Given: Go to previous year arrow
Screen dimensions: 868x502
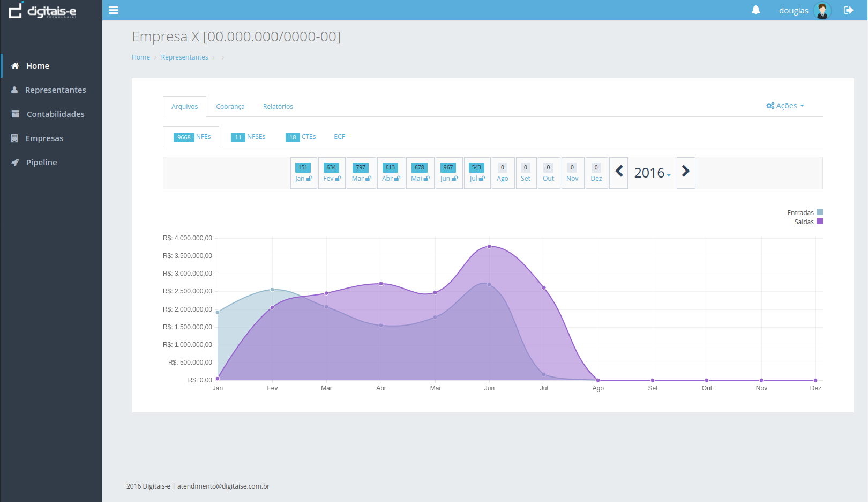Looking at the screenshot, I should pos(619,172).
